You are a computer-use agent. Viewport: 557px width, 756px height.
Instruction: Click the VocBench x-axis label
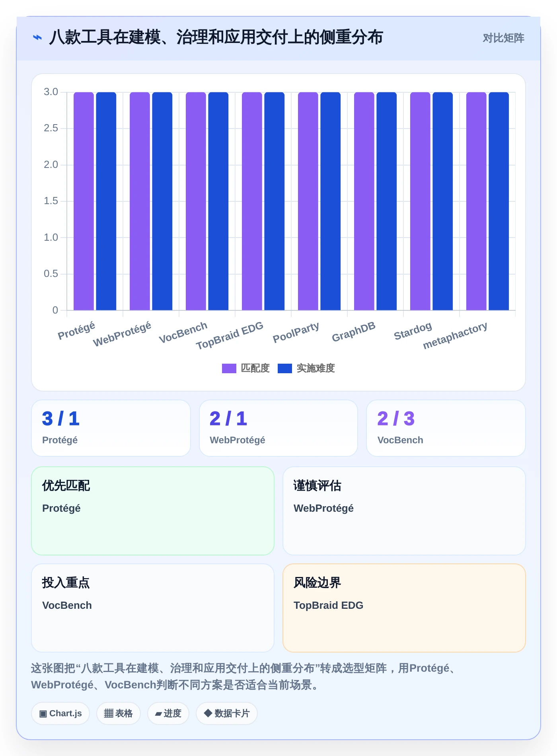pos(183,332)
